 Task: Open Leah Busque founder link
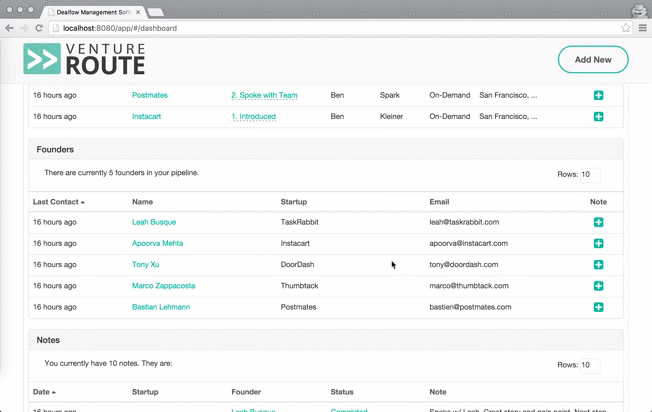tap(154, 222)
